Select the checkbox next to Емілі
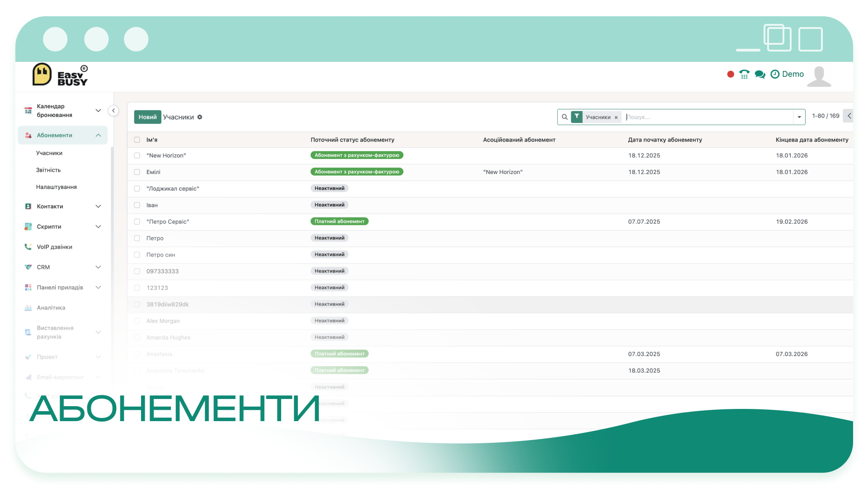Screen dimensions: 868x488 (137, 172)
